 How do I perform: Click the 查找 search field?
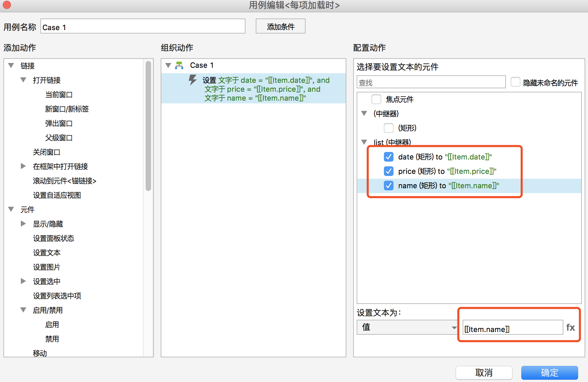click(431, 82)
